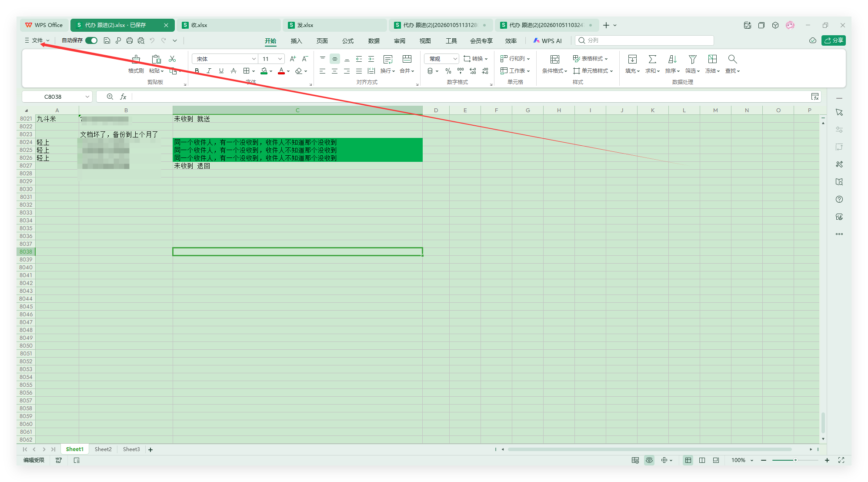This screenshot has width=868, height=482.
Task: Open the font size dropdown showing 11
Action: (280, 59)
